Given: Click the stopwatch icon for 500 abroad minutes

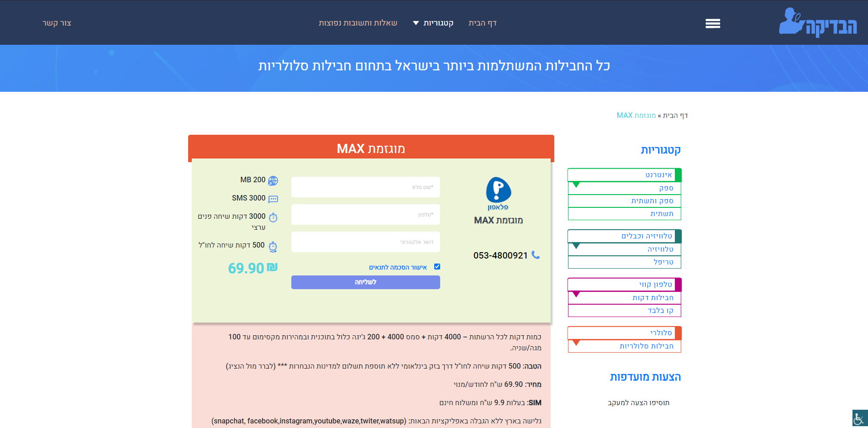Looking at the screenshot, I should tap(273, 247).
